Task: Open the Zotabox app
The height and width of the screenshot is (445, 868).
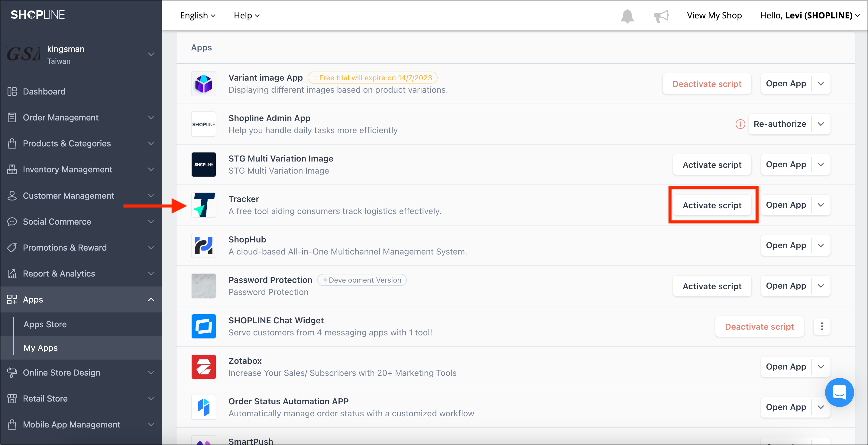Action: tap(786, 367)
